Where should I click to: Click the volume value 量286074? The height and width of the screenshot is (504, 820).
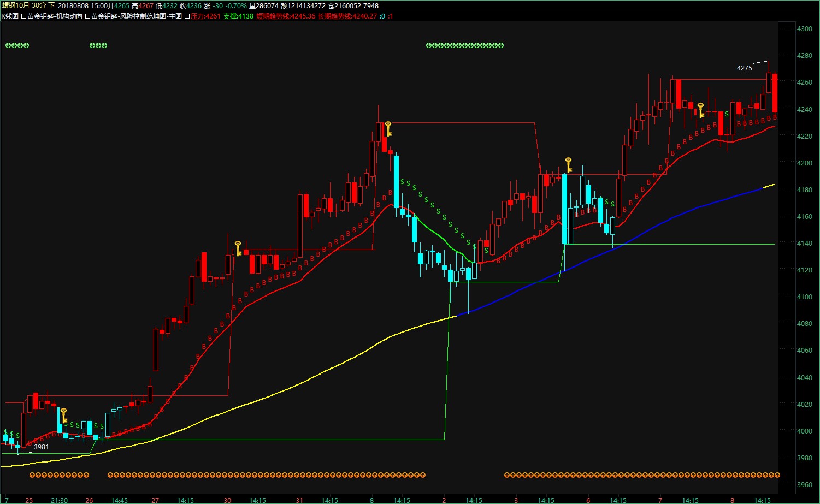(x=264, y=5)
